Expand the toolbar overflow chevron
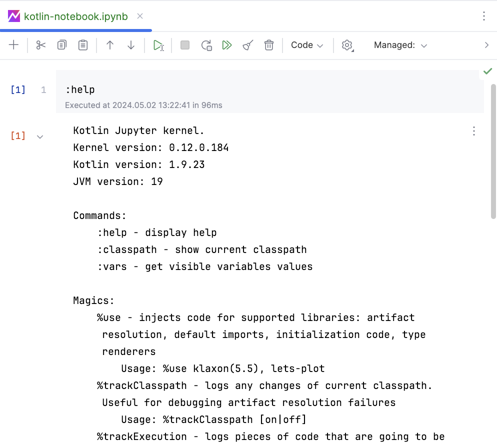497x448 pixels. [x=486, y=45]
